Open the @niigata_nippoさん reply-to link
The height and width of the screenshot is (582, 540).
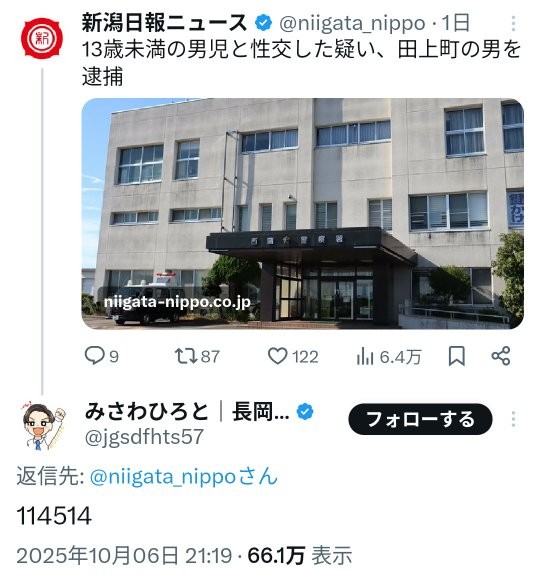tap(184, 476)
